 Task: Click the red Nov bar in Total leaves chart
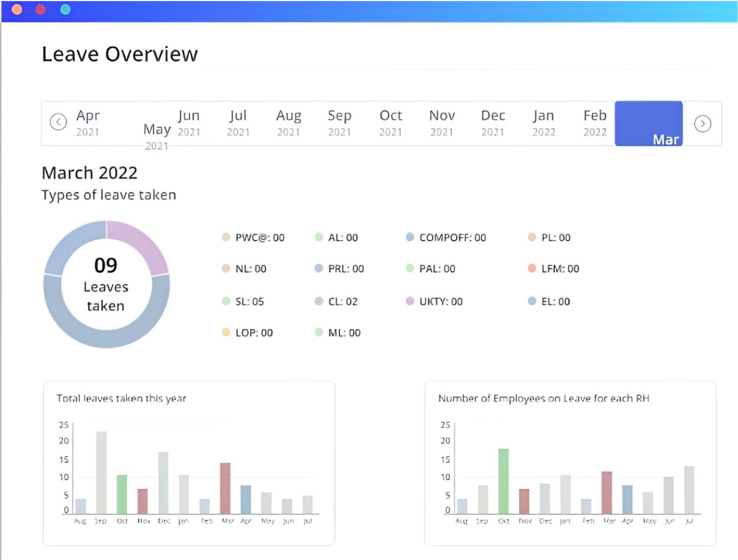click(x=143, y=501)
